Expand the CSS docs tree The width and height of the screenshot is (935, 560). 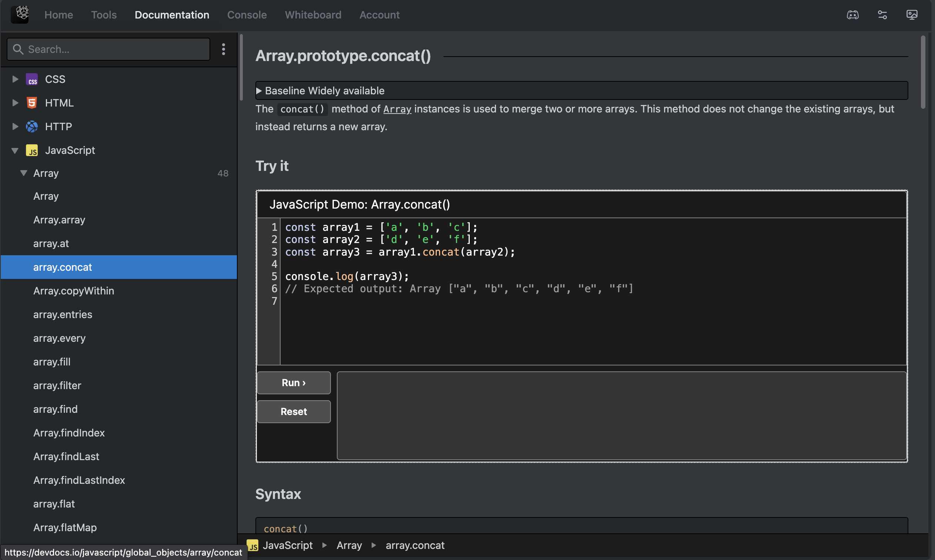[x=15, y=79]
